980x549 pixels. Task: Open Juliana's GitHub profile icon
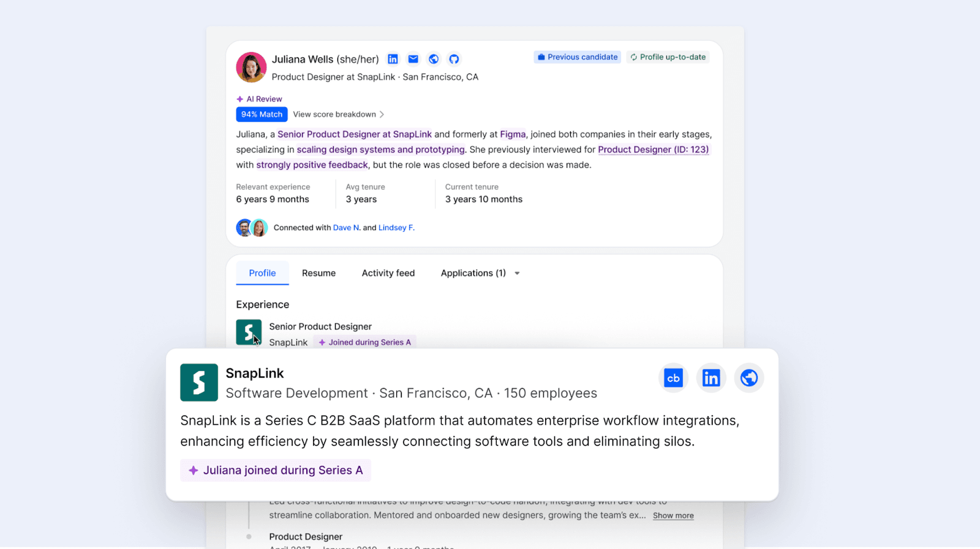(454, 59)
